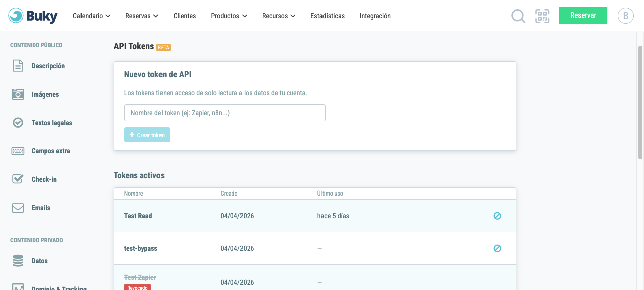Viewport: 644px width, 290px height.
Task: Click the Último uso column header
Action: coord(330,194)
